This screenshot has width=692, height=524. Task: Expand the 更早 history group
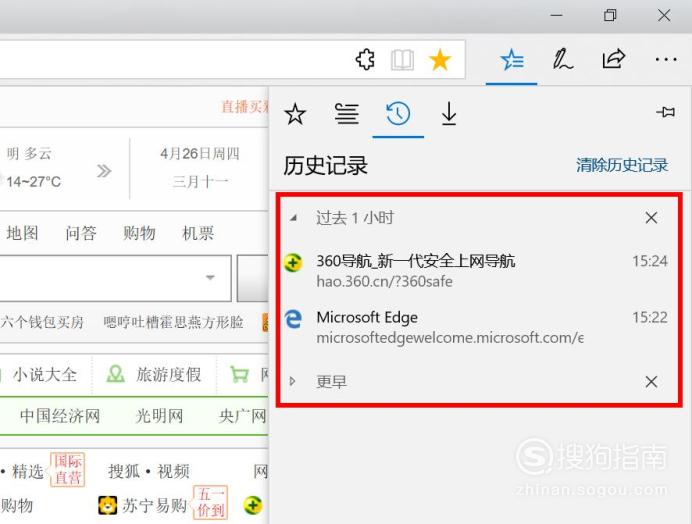tap(293, 381)
